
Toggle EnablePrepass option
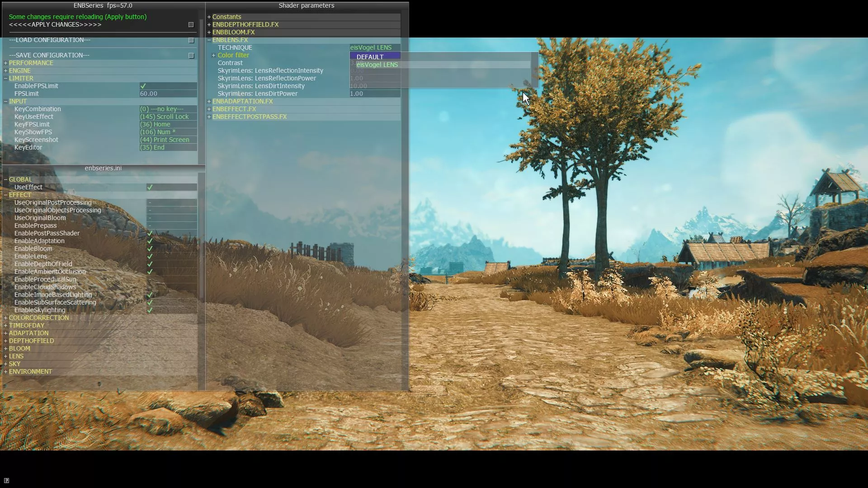(x=171, y=225)
